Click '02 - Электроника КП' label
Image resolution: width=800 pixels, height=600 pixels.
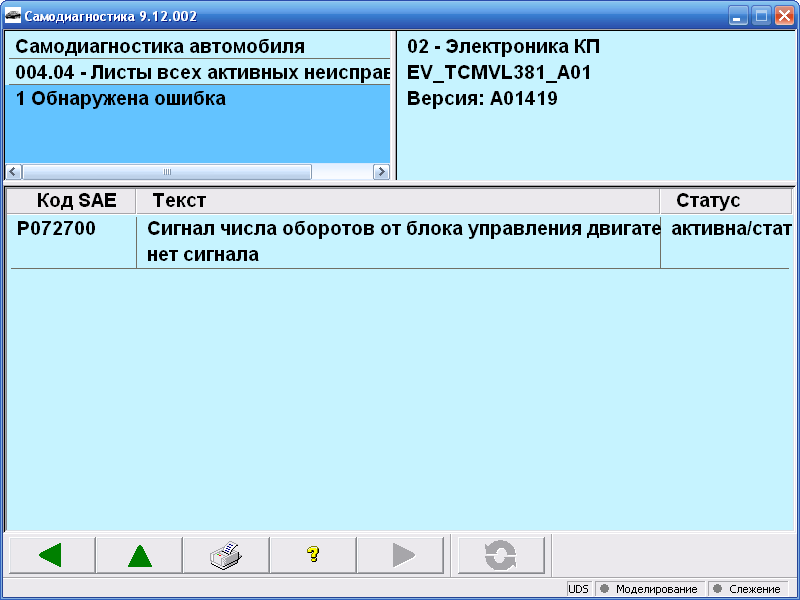(x=504, y=46)
